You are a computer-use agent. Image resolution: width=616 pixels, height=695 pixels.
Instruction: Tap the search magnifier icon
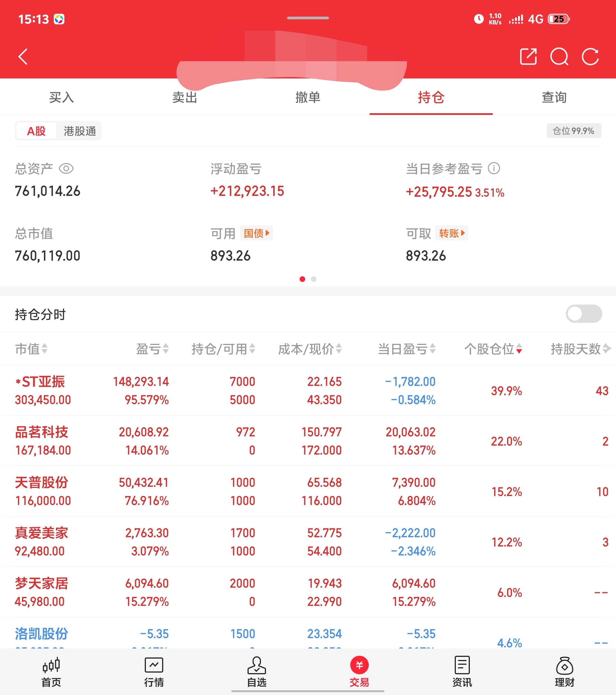click(x=559, y=56)
